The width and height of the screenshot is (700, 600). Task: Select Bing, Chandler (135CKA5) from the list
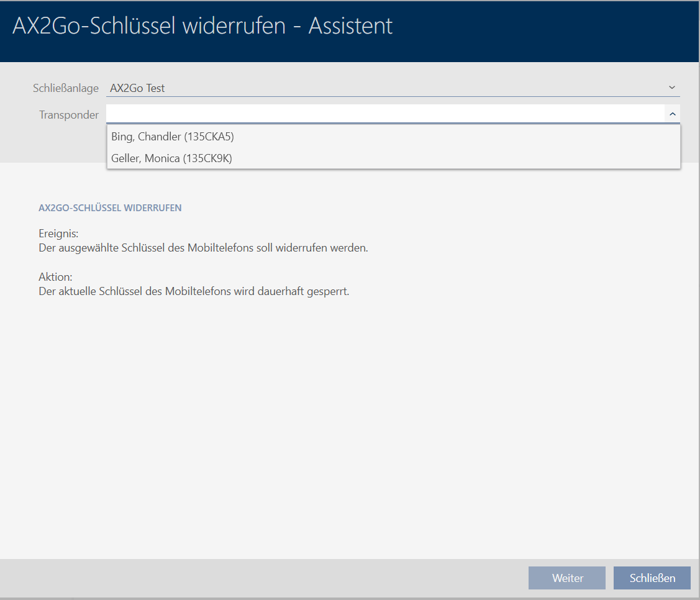point(173,137)
